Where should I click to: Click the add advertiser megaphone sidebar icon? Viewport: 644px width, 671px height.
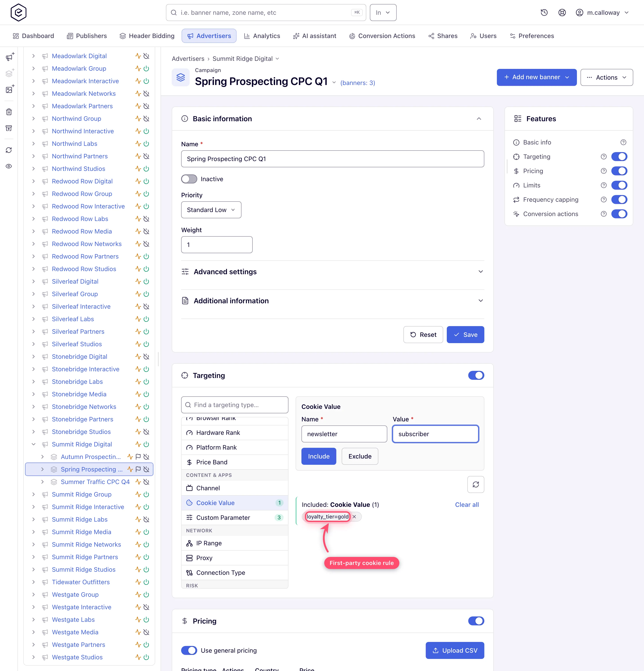pos(10,57)
